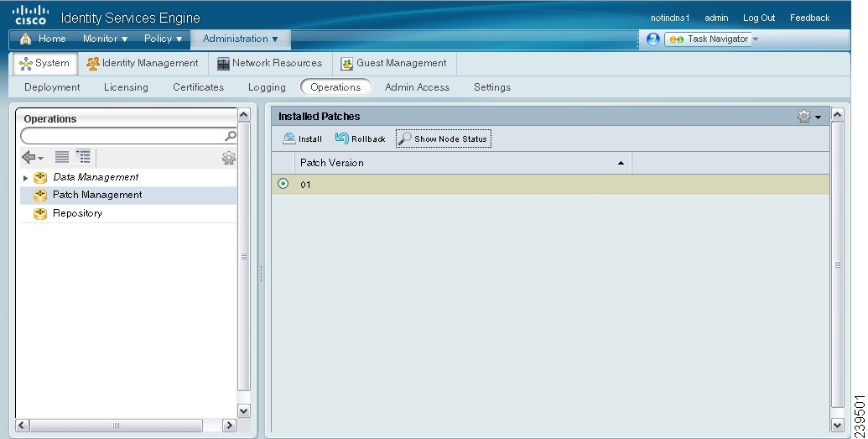Open Installed Patches gear dropdown
Image resolution: width=868 pixels, height=439 pixels.
click(x=808, y=117)
